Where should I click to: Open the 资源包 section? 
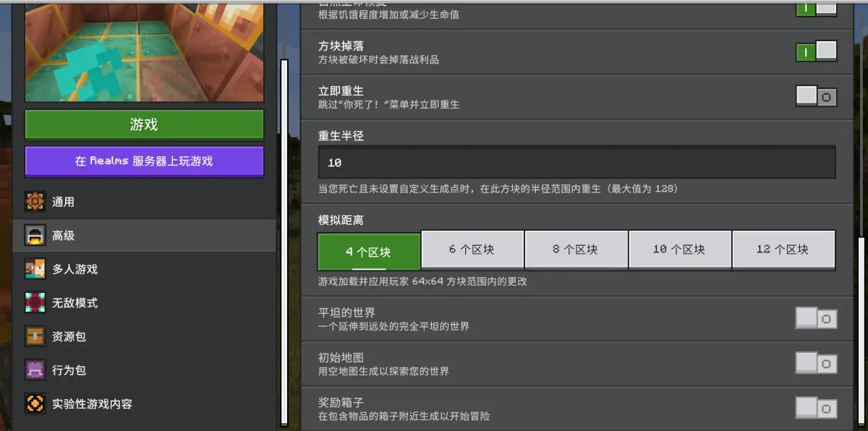click(144, 336)
